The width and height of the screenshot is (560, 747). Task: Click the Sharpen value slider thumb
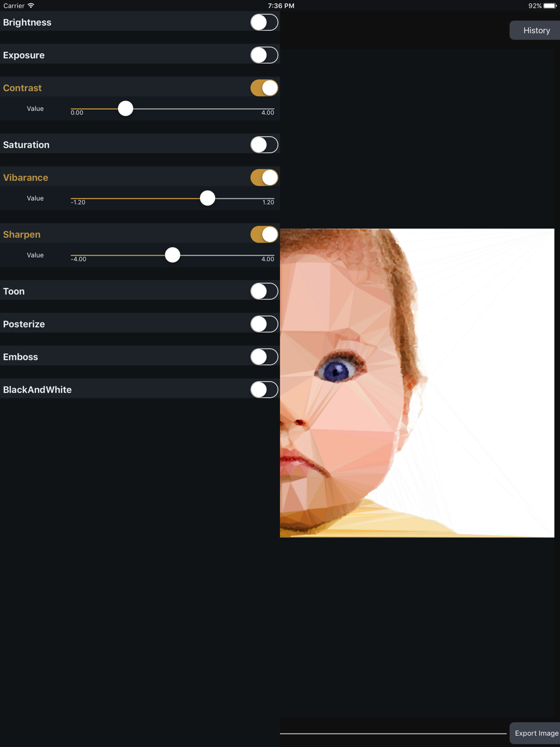[x=172, y=255]
